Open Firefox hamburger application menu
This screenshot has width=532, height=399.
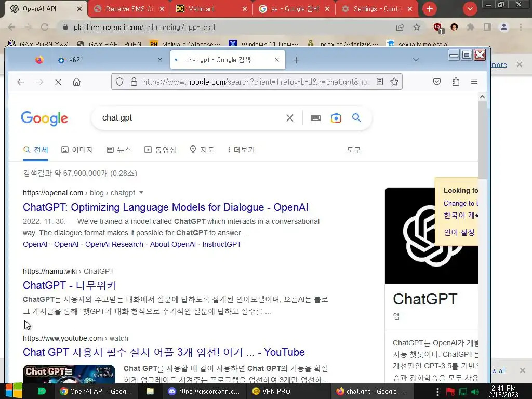[474, 82]
